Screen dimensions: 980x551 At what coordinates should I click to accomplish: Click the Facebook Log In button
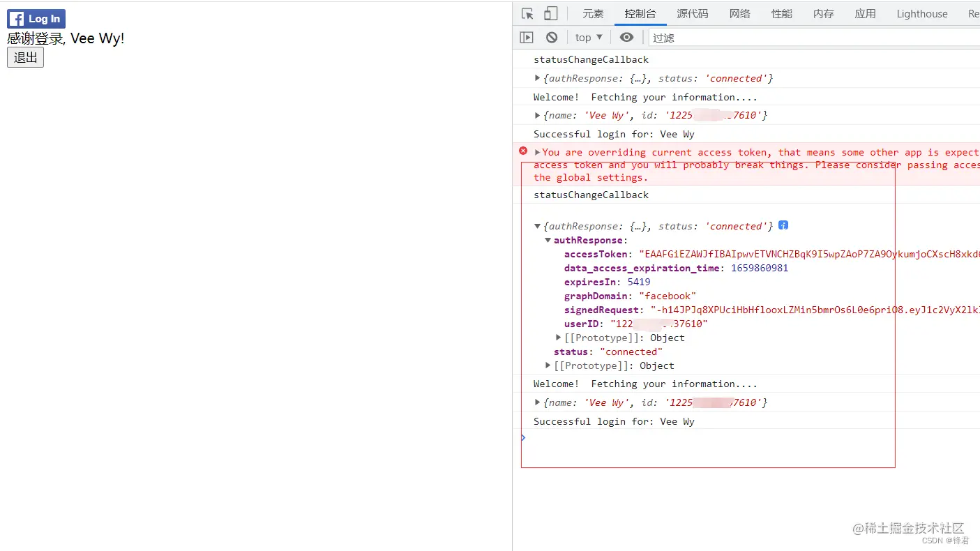(x=36, y=19)
